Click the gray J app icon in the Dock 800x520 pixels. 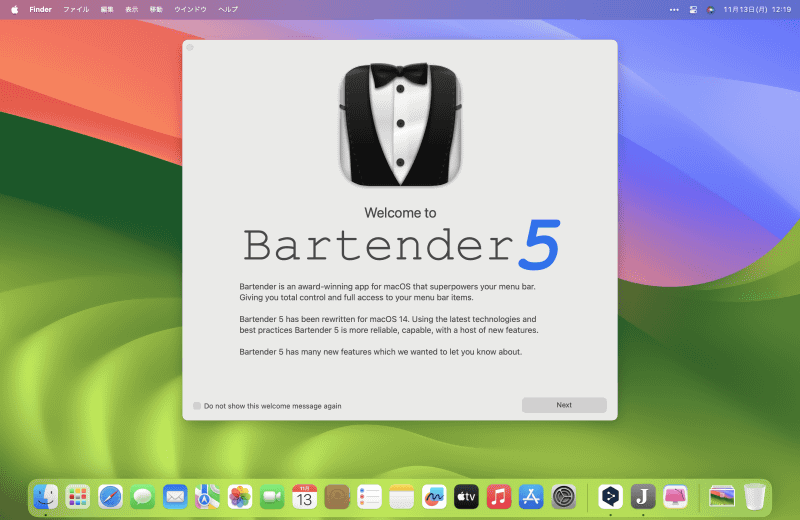point(643,497)
